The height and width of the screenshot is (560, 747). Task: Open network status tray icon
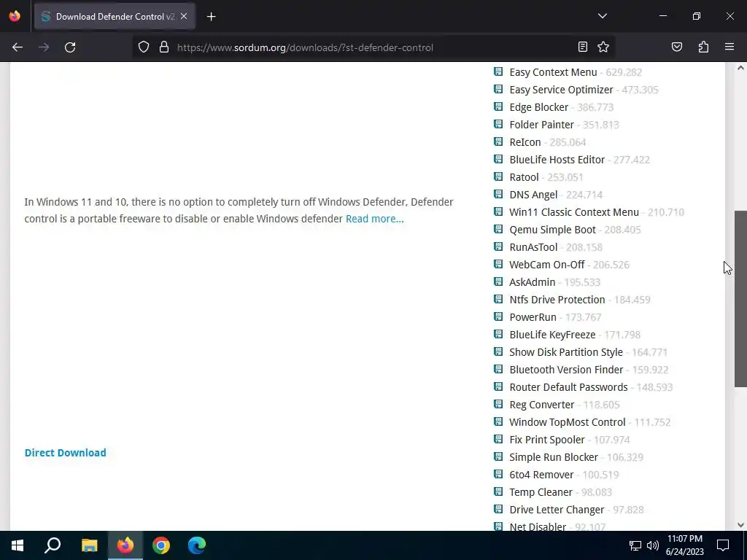[x=635, y=545]
